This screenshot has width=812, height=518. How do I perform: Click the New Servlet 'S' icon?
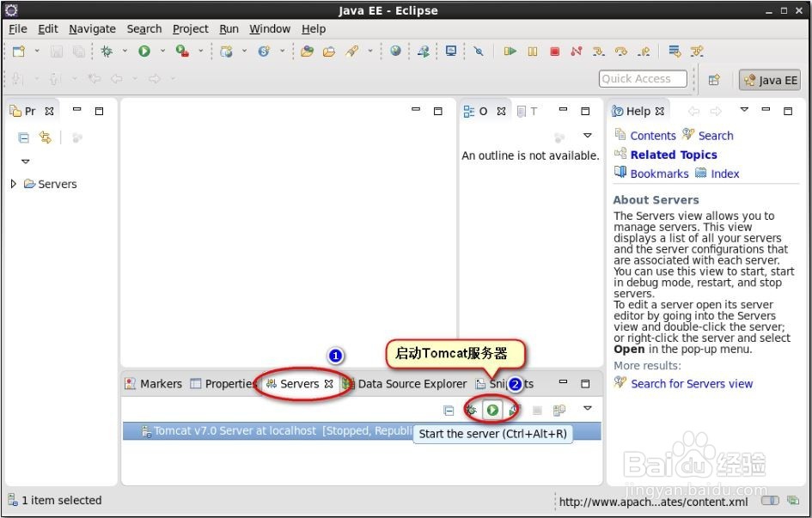[x=264, y=51]
